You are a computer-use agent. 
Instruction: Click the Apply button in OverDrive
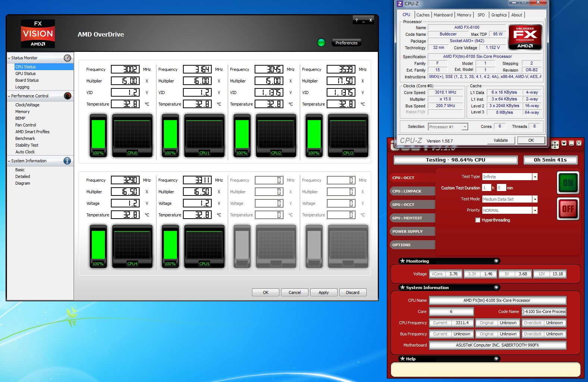pyautogui.click(x=324, y=292)
